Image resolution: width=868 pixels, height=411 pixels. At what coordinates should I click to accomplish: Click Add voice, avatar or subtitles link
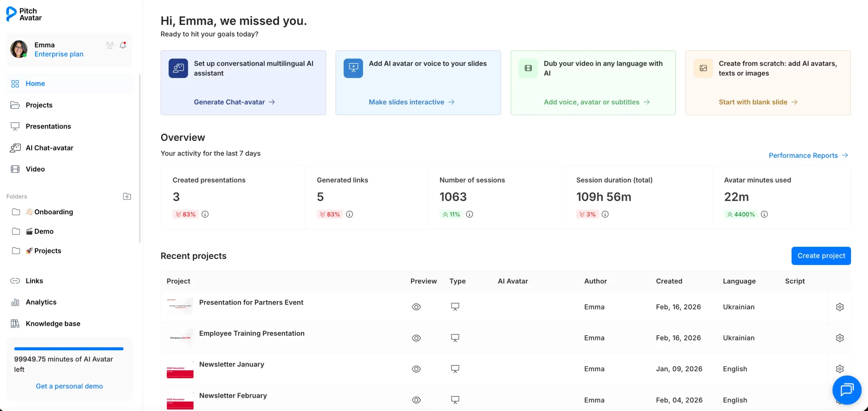pyautogui.click(x=597, y=102)
